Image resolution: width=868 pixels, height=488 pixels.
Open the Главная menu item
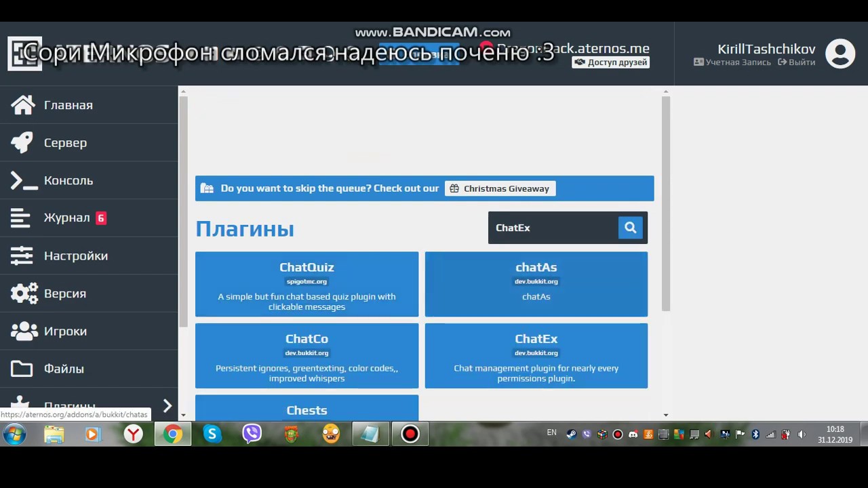click(89, 105)
